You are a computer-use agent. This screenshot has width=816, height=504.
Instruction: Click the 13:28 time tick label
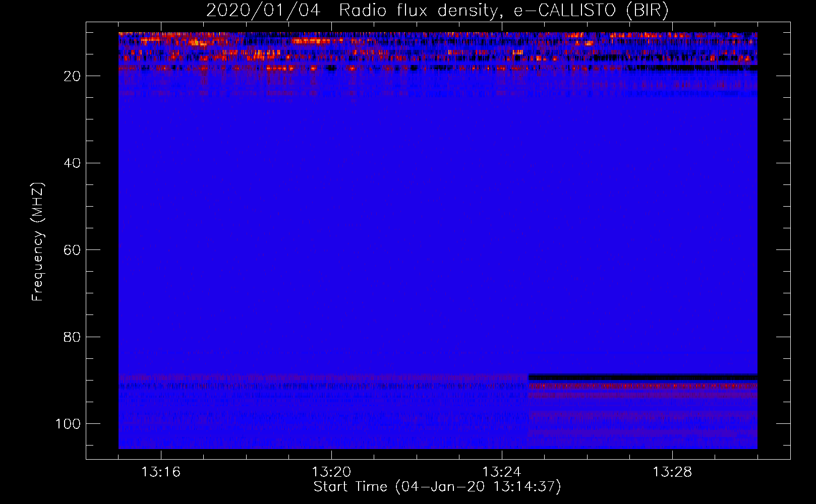click(672, 472)
